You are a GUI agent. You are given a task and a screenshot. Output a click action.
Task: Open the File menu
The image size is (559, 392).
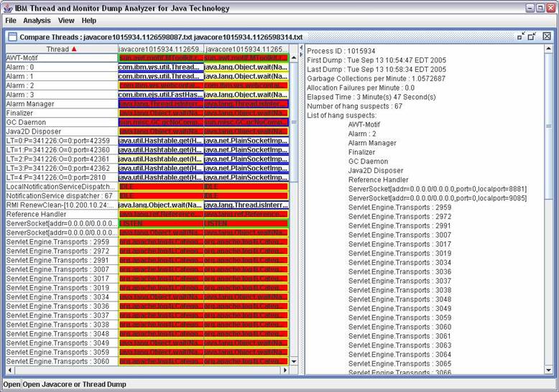(11, 21)
